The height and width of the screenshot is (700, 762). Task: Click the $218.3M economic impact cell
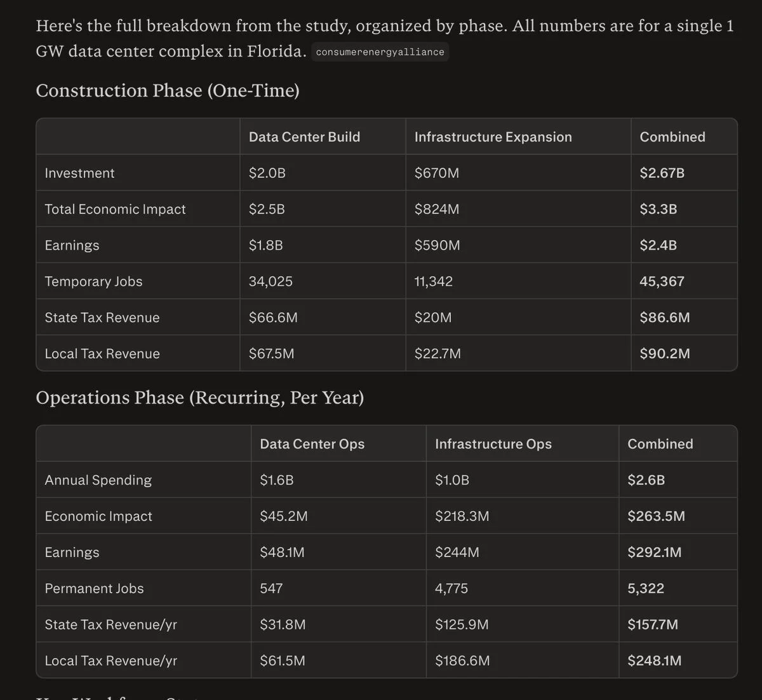pyautogui.click(x=462, y=516)
